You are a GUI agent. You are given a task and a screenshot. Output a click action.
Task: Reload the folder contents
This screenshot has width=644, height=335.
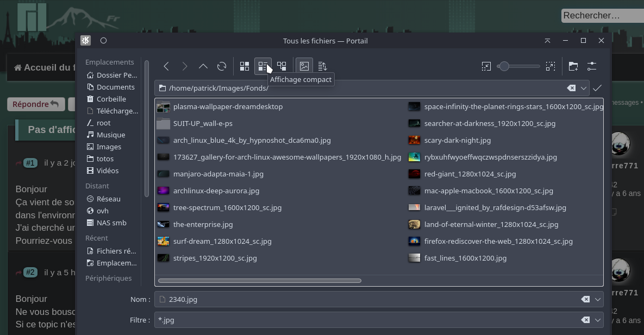222,66
